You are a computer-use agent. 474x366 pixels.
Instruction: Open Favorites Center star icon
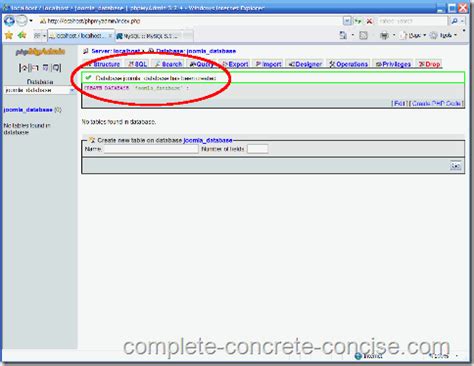(x=9, y=35)
